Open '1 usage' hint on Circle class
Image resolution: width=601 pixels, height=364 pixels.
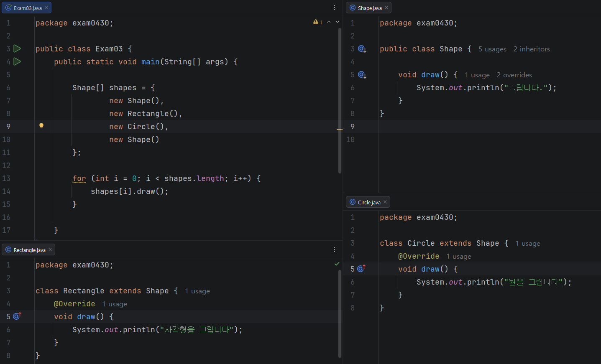tap(528, 244)
